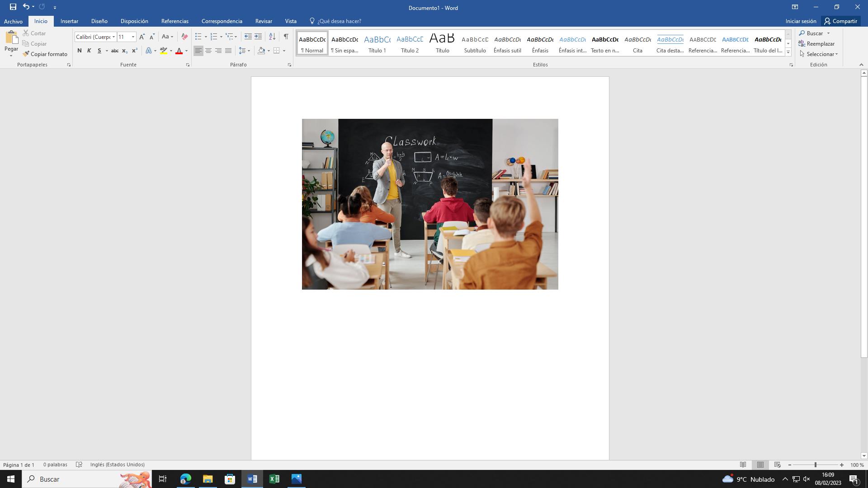Click the Clear All Formatting eraser icon

pos(184,37)
